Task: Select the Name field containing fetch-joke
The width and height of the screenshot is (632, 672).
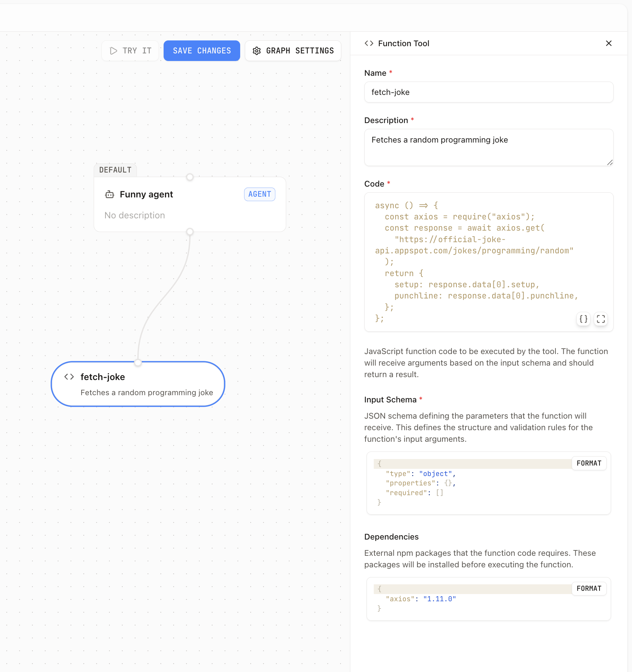Action: (489, 92)
